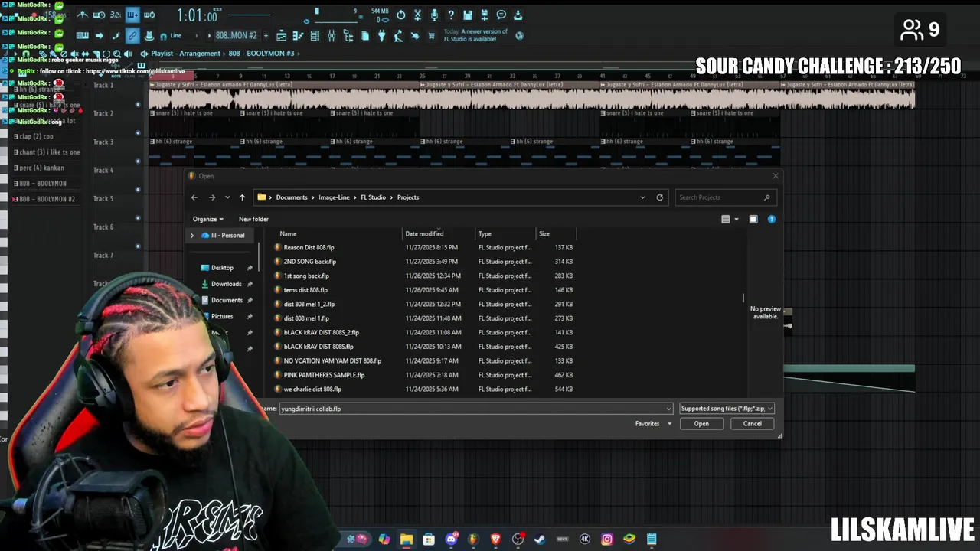Screen dimensions: 980x551
Task: Toggle the preview pane icon
Action: click(753, 220)
